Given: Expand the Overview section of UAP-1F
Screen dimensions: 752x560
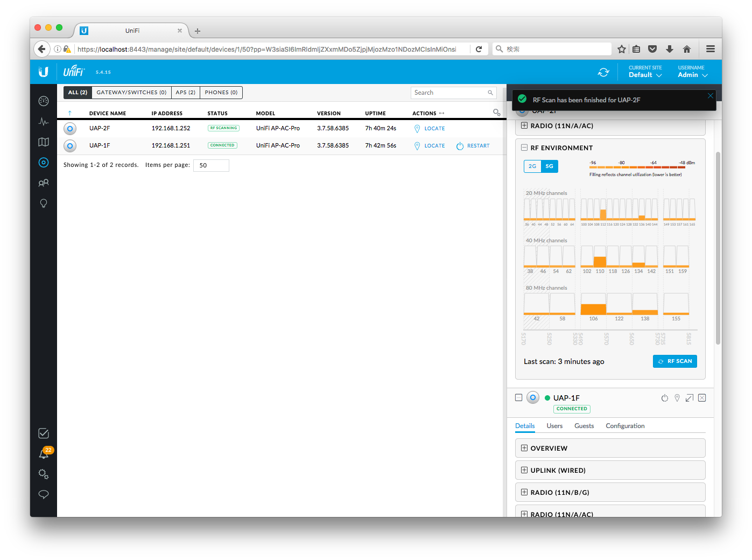Looking at the screenshot, I should pos(524,448).
